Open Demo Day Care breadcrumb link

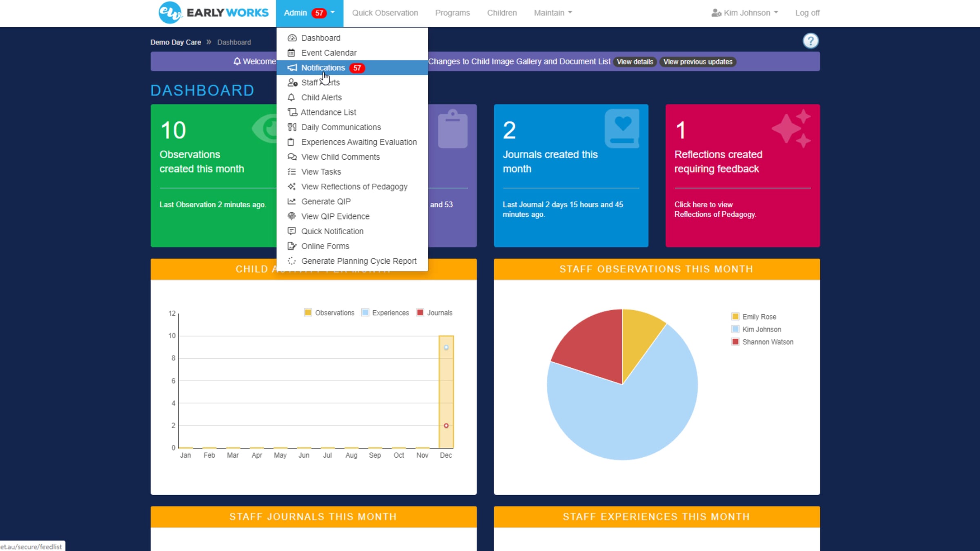176,42
